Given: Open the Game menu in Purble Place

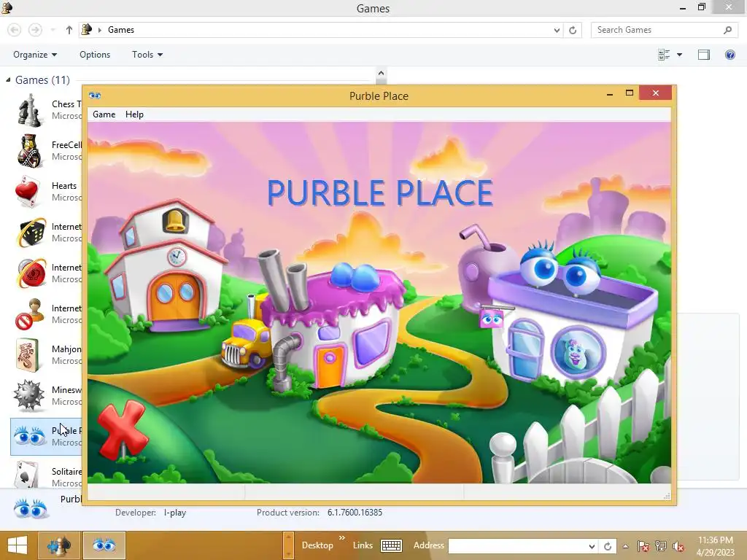Looking at the screenshot, I should coord(104,114).
